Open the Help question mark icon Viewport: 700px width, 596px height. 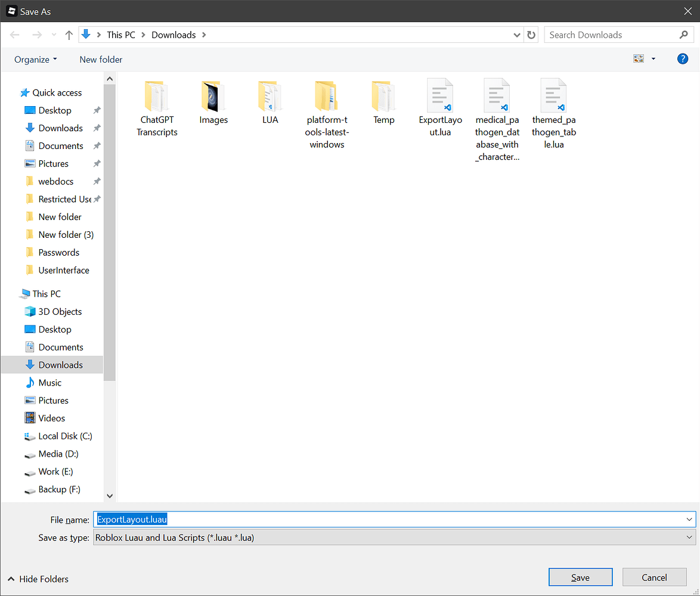pyautogui.click(x=682, y=58)
